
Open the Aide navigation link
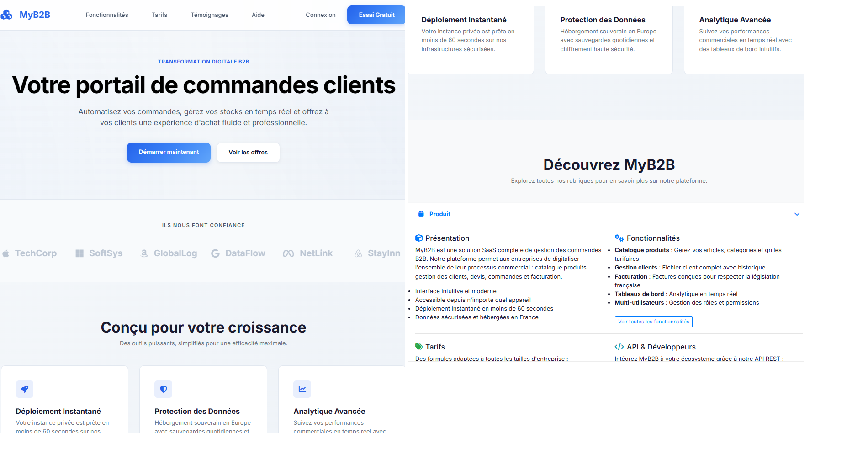tap(258, 15)
